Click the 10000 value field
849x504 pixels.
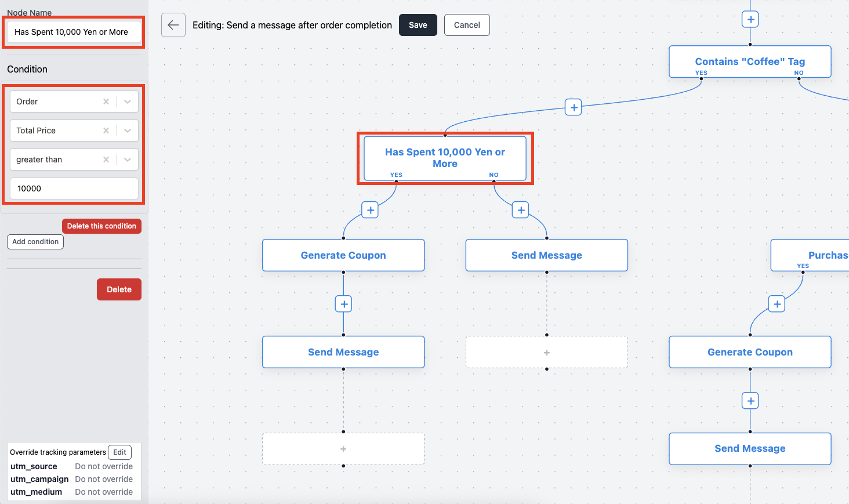[x=74, y=188]
